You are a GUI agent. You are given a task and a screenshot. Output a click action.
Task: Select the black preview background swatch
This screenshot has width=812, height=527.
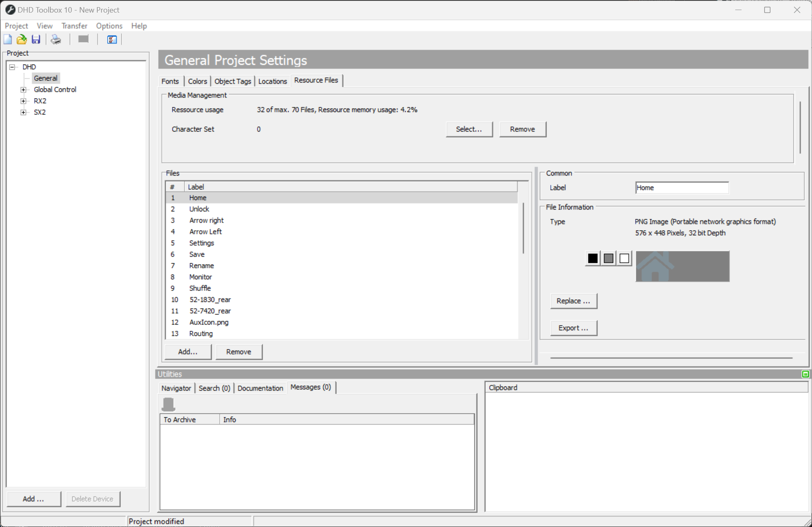pos(592,258)
